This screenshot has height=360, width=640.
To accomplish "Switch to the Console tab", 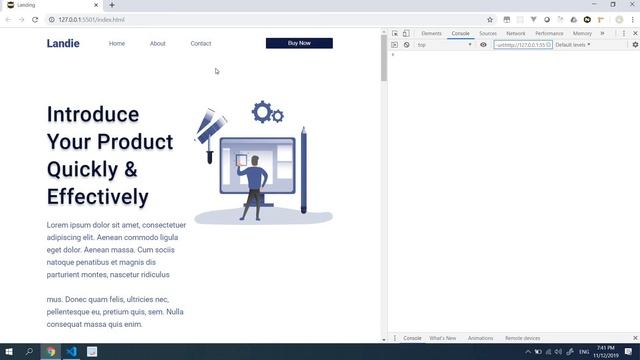I will [x=460, y=33].
